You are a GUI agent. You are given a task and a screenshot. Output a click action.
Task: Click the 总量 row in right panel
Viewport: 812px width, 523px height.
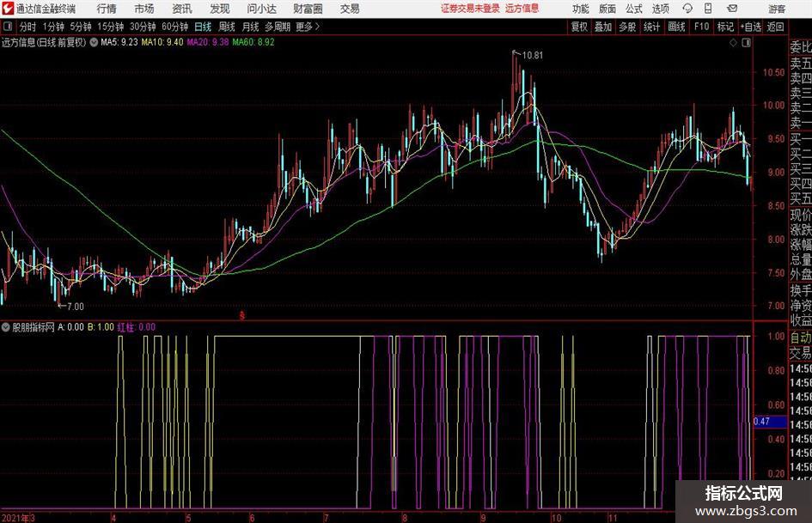(801, 260)
